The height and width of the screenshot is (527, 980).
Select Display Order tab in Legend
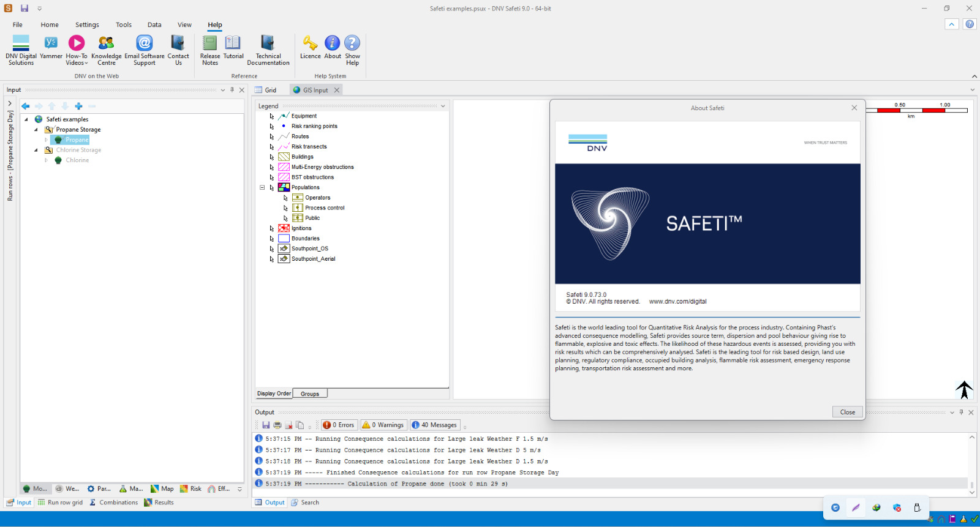click(274, 394)
